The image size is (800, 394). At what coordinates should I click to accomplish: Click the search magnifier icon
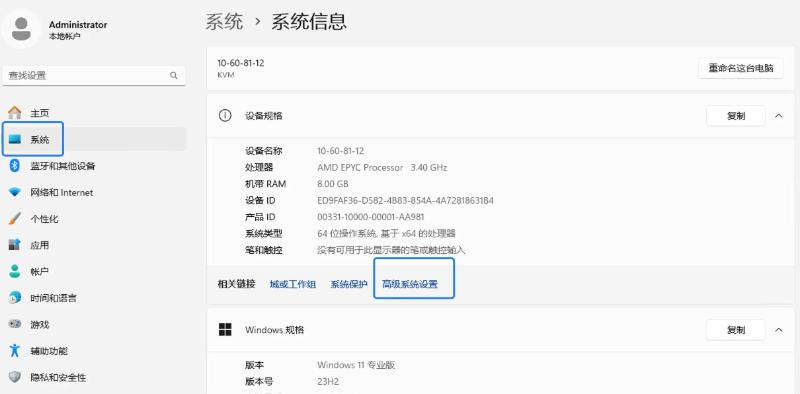(174, 76)
